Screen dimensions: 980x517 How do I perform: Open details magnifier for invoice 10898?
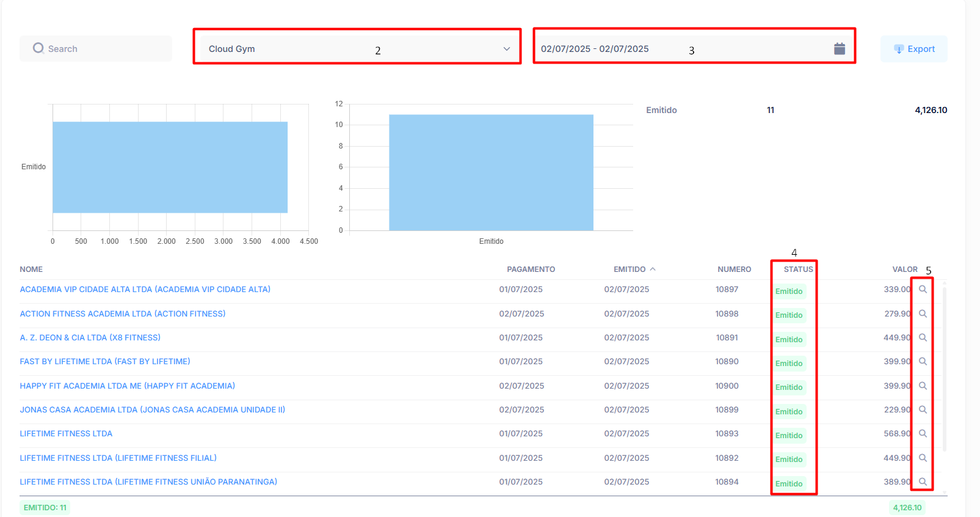(923, 313)
